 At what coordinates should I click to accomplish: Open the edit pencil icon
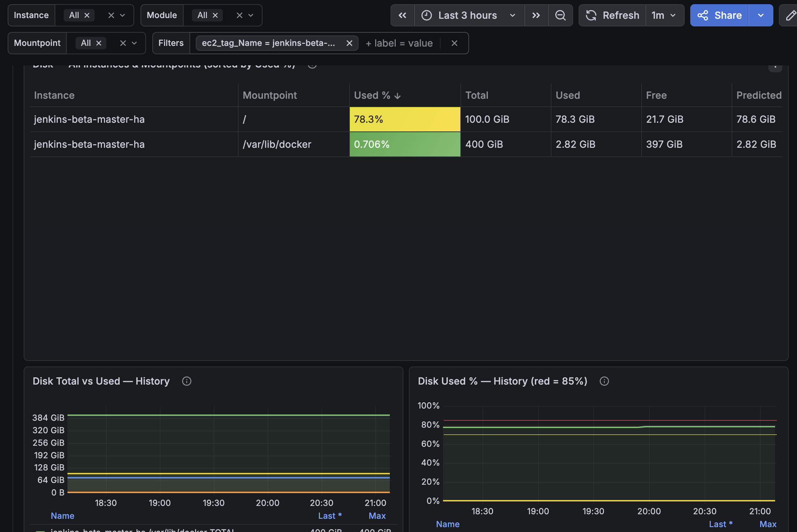coord(791,15)
